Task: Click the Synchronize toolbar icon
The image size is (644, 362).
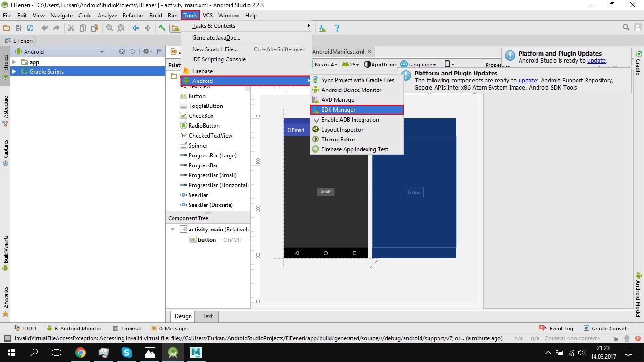Action: (x=30, y=28)
